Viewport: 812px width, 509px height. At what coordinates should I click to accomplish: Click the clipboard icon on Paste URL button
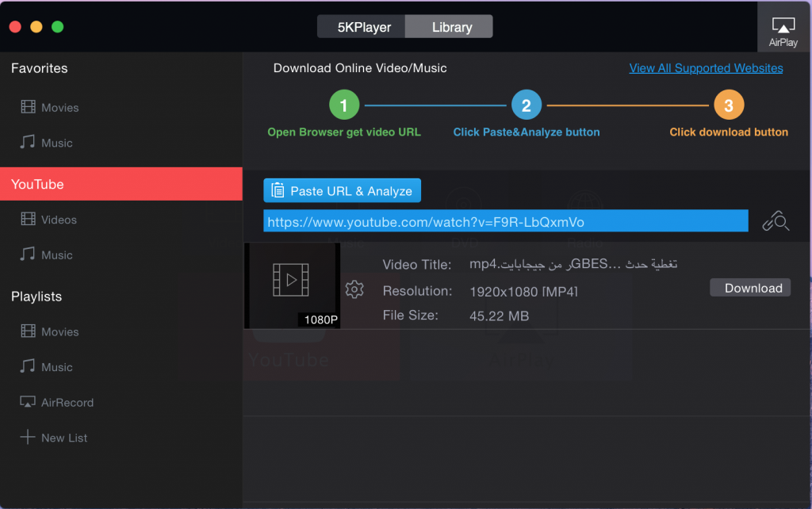(x=278, y=190)
